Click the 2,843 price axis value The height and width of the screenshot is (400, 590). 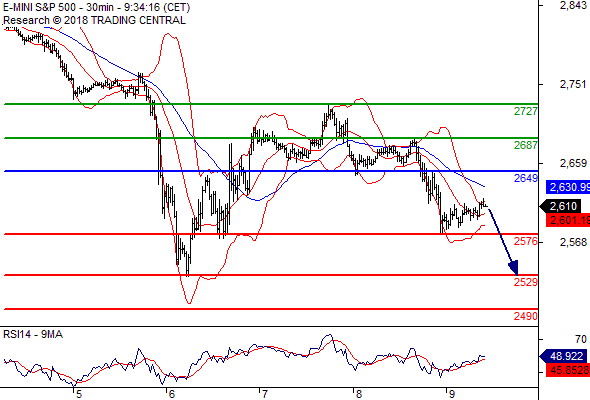573,5
